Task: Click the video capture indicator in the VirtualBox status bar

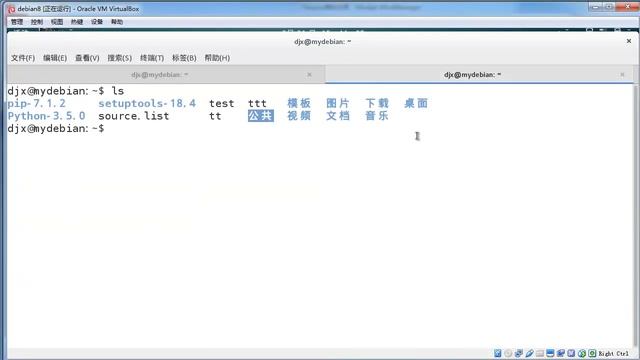Action: click(x=561, y=353)
